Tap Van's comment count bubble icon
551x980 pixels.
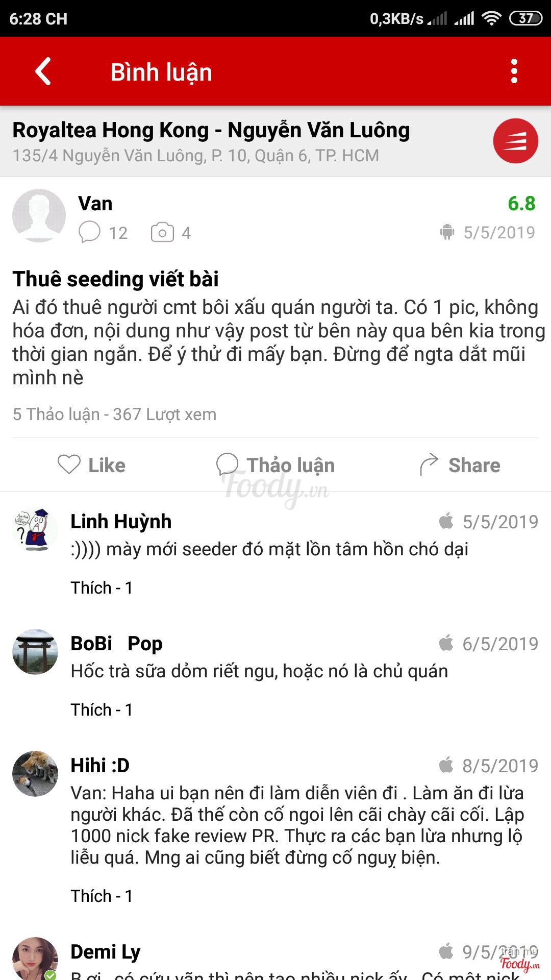tap(89, 232)
